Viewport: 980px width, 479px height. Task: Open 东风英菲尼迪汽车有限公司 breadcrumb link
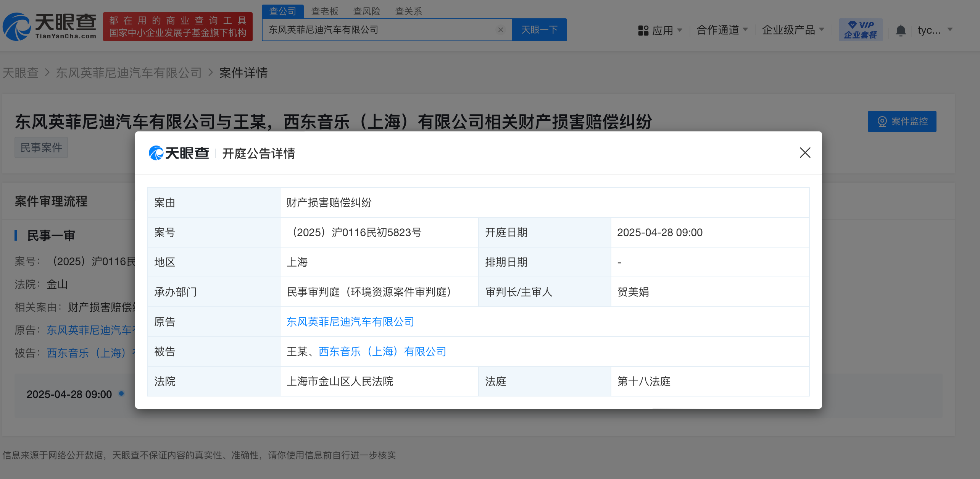[129, 73]
